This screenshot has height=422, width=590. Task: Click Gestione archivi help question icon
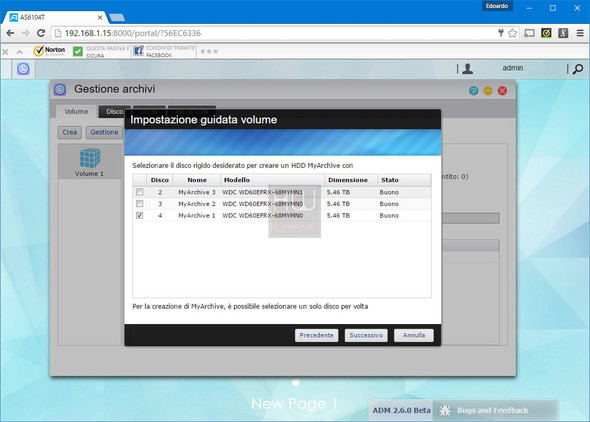(473, 91)
